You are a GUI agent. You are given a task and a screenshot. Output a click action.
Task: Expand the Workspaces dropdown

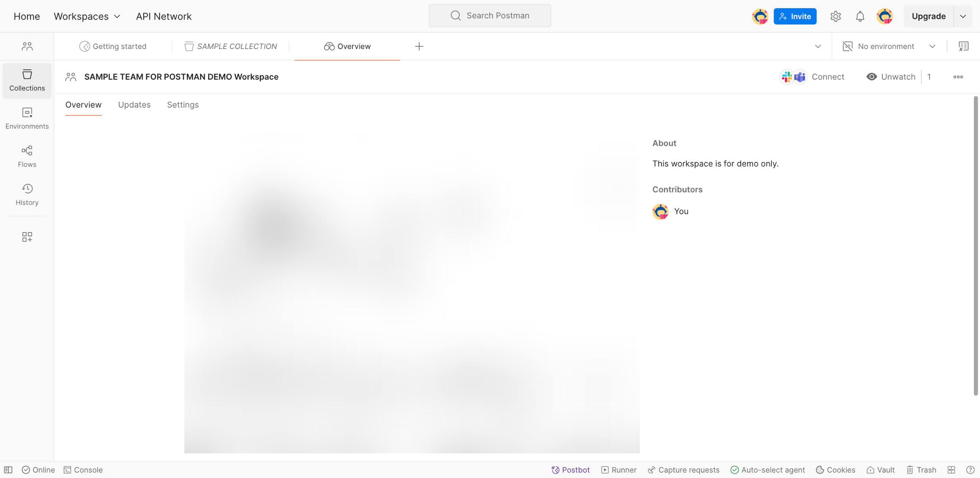87,16
